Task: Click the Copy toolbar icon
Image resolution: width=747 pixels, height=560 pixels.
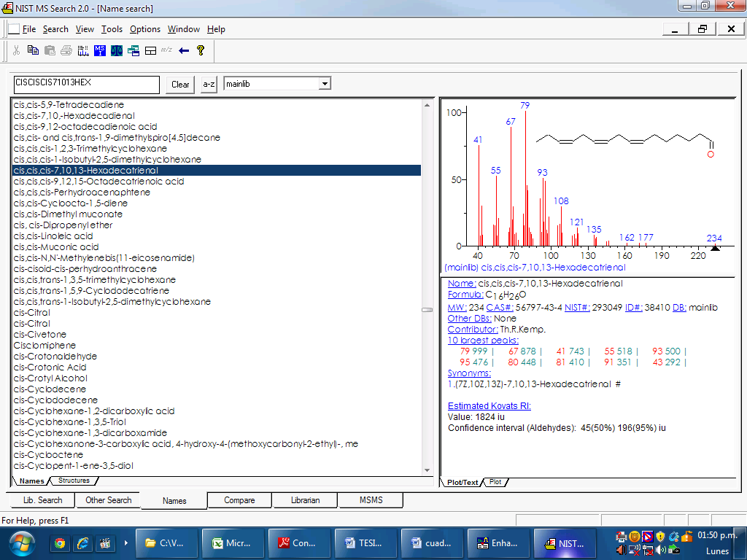Action: tap(33, 50)
